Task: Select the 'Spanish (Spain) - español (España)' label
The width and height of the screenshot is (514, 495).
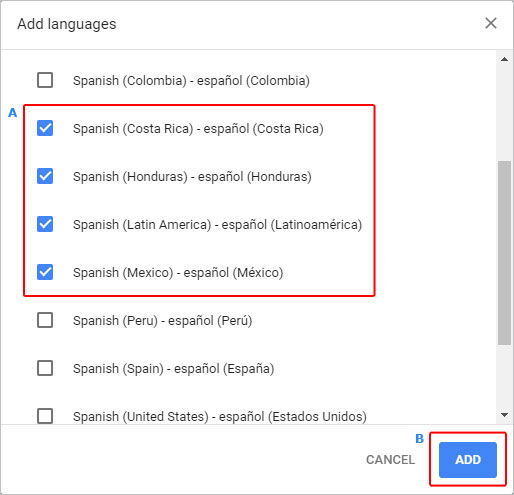Action: point(174,369)
